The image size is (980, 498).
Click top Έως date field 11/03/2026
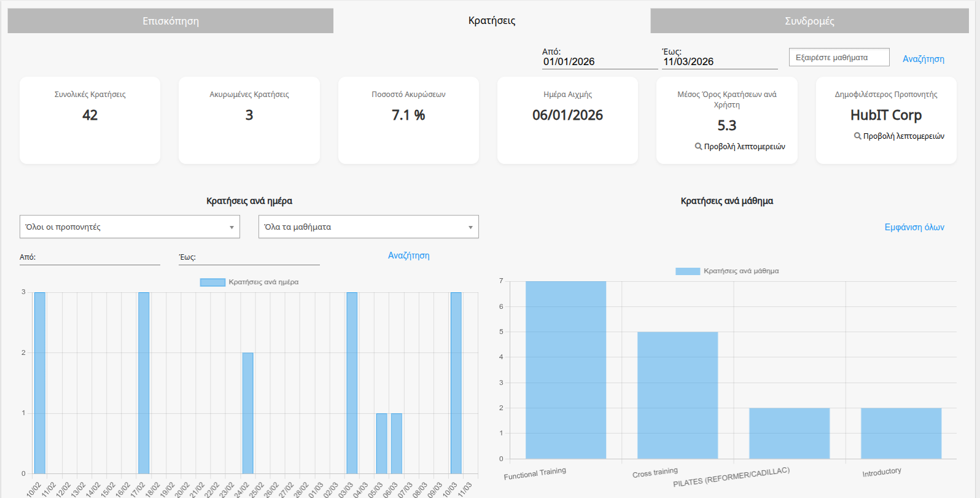pos(719,62)
